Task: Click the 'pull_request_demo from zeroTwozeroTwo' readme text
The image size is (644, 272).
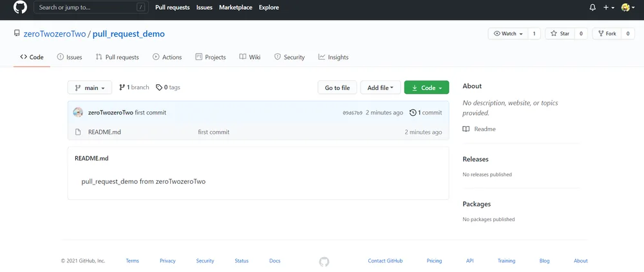Action: 144,181
